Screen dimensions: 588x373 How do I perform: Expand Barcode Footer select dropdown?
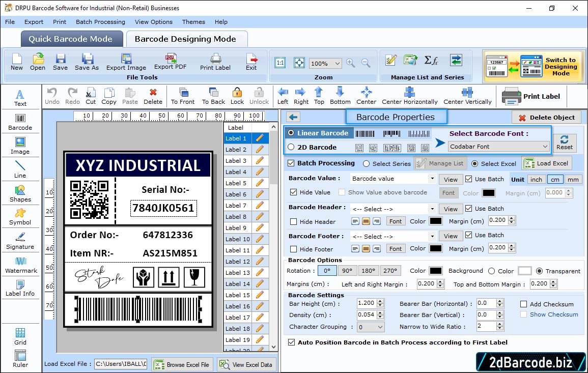click(432, 236)
